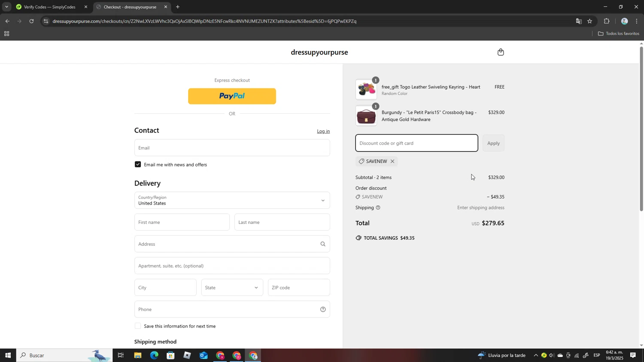Open Roblox from the taskbar
Viewport: 644px width, 362px height.
click(187, 356)
